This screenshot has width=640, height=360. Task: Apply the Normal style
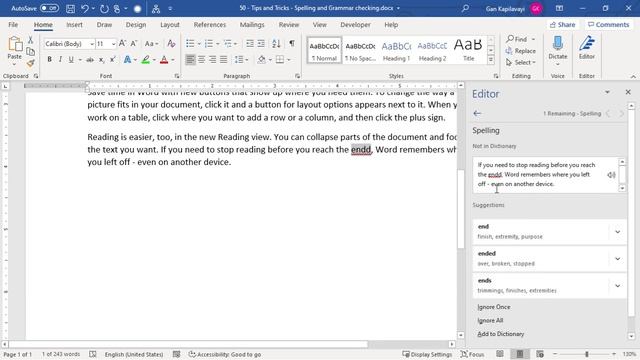click(324, 51)
